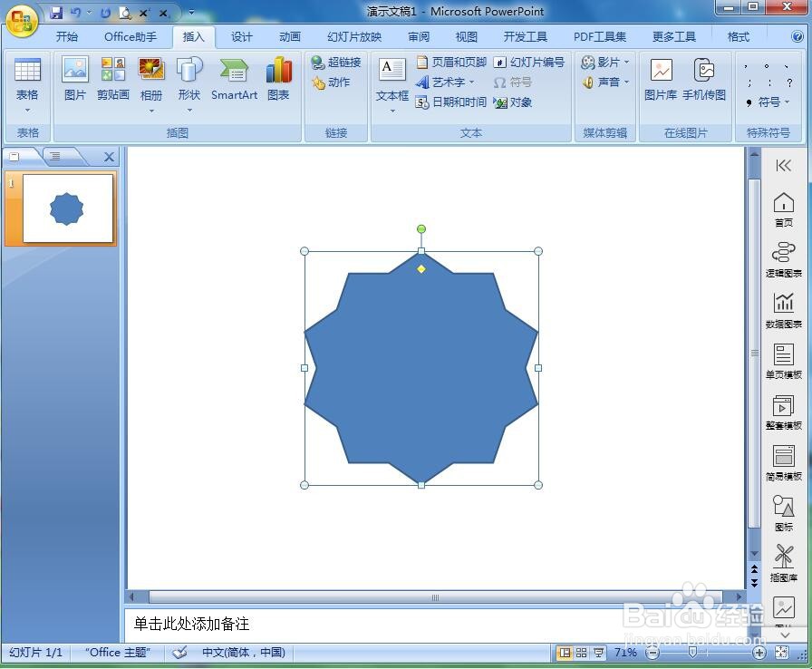Open the 开始 Home tab

[67, 37]
